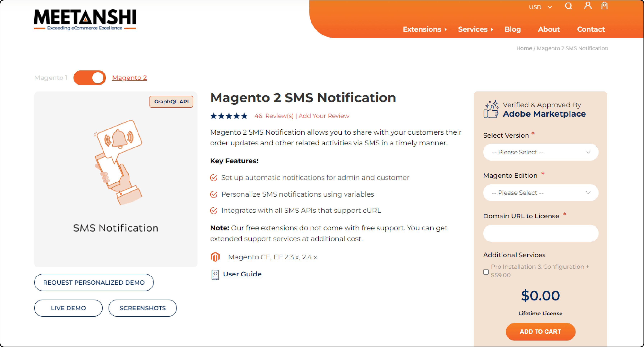This screenshot has height=347, width=644.
Task: Click Add Your Review link
Action: [x=324, y=116]
